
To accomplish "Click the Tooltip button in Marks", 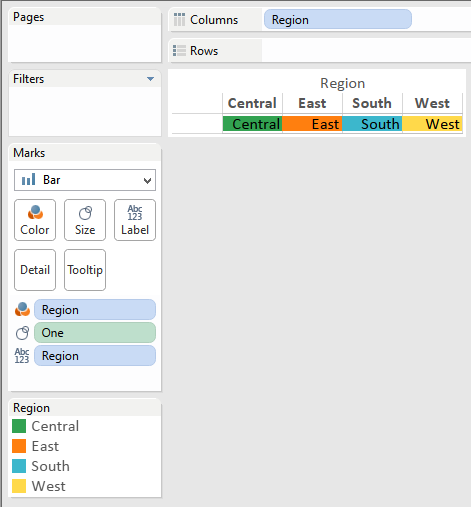I will (85, 270).
